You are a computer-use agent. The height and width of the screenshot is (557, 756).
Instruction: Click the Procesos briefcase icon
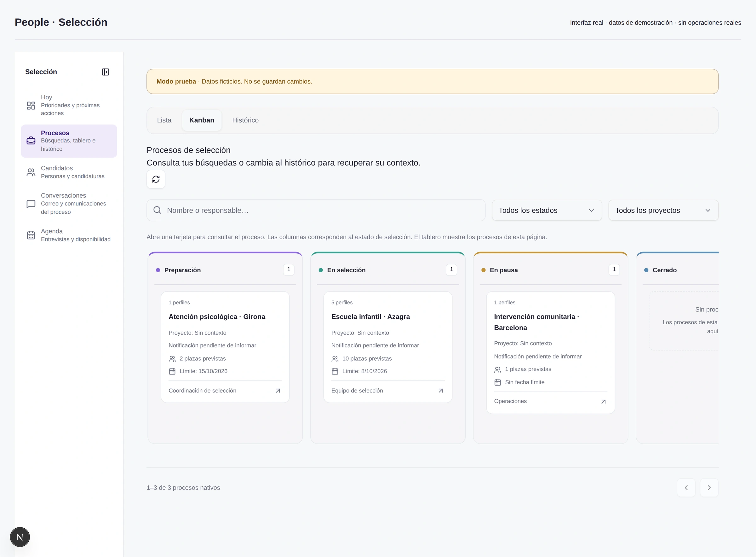pos(31,141)
